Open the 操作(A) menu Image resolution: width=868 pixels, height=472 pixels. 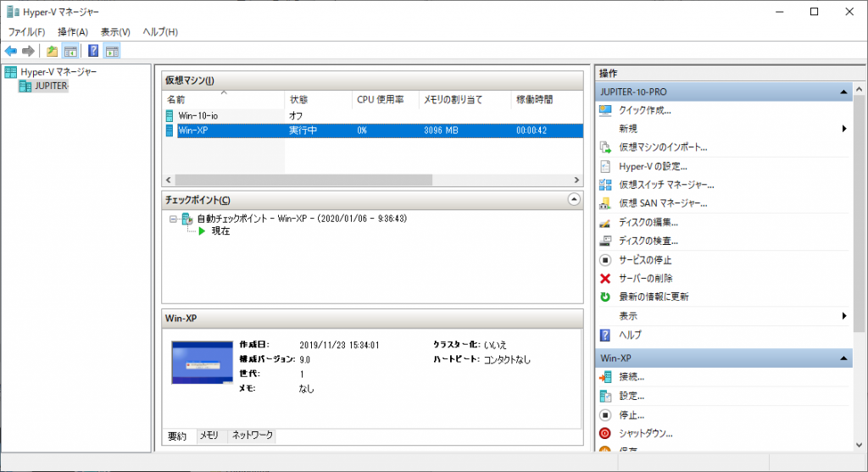[73, 32]
